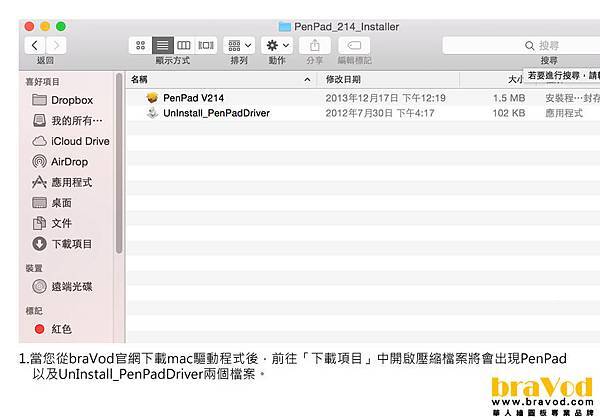Image resolution: width=600 pixels, height=420 pixels.
Task: Click the red tag color dot
Action: click(x=39, y=329)
